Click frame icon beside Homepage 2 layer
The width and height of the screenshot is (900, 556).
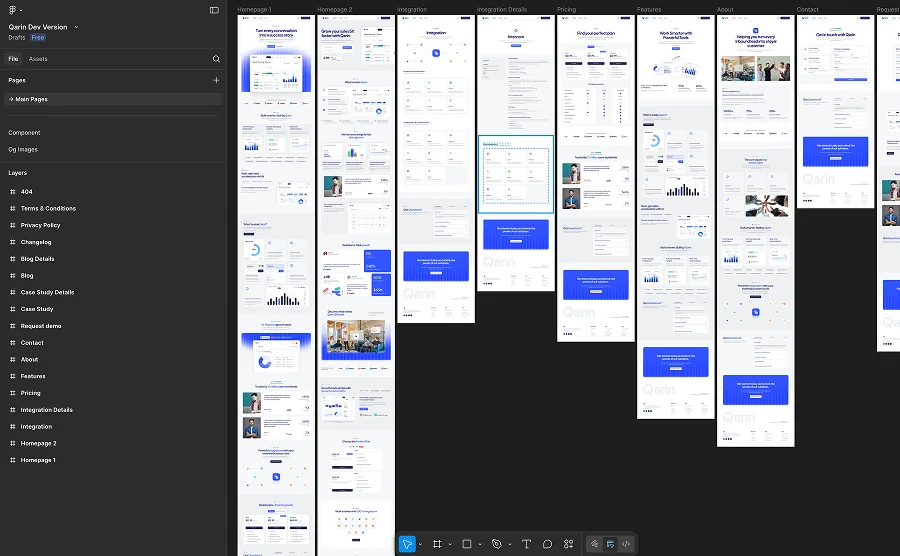click(x=13, y=444)
